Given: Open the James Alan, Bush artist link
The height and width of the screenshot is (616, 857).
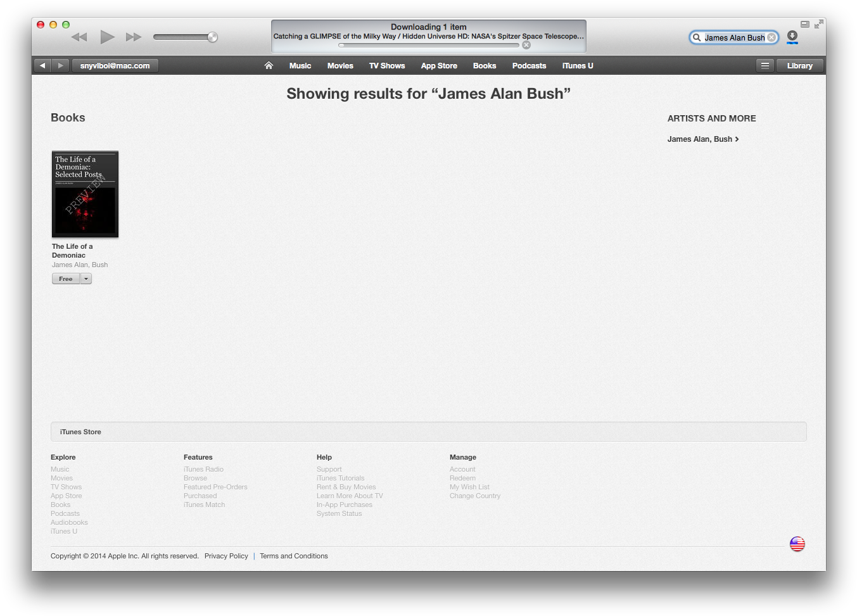Looking at the screenshot, I should pyautogui.click(x=703, y=139).
